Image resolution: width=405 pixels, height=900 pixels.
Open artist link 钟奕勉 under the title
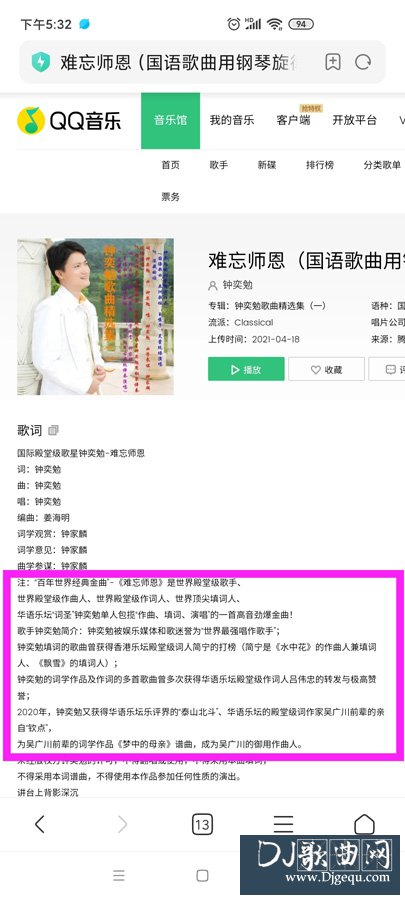237,285
